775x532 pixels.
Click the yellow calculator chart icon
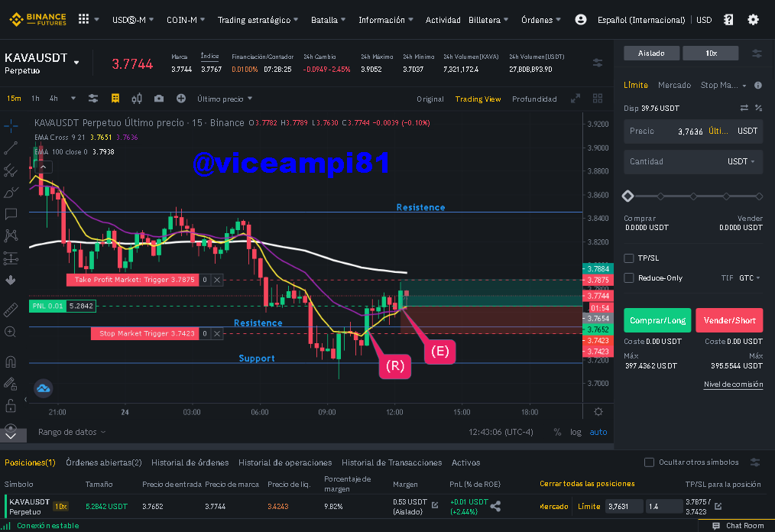[115, 99]
